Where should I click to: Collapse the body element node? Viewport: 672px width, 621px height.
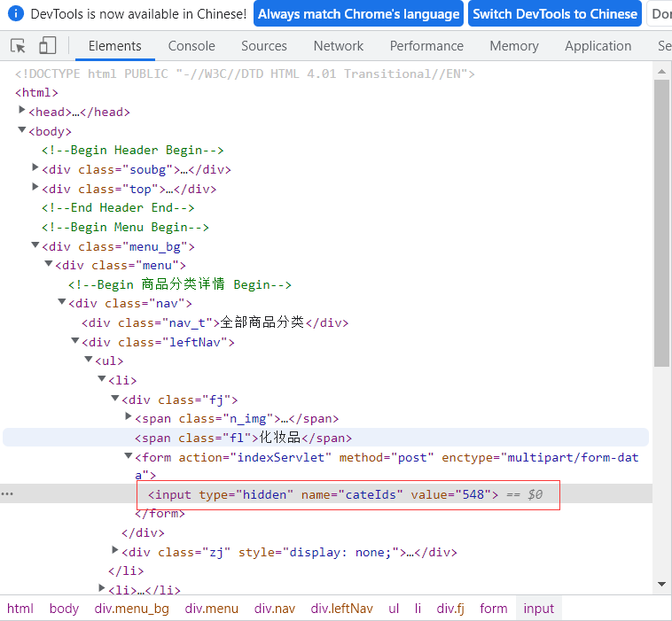click(x=22, y=131)
